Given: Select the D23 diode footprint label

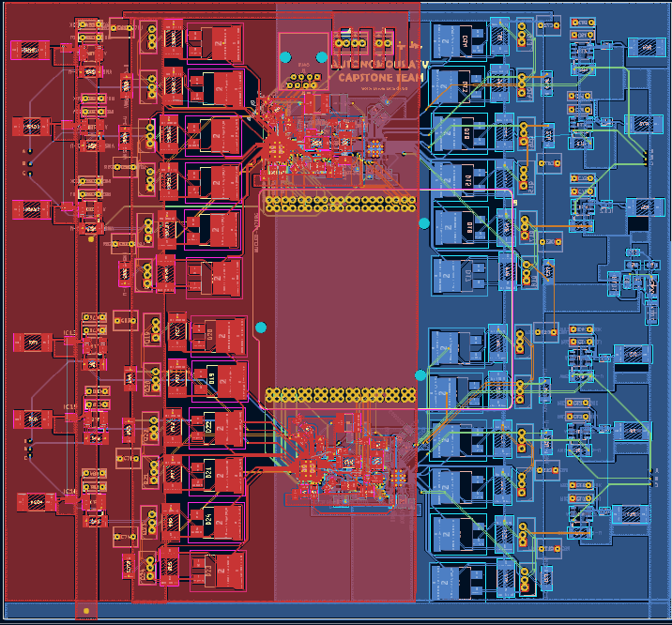Looking at the screenshot, I should coord(208,570).
